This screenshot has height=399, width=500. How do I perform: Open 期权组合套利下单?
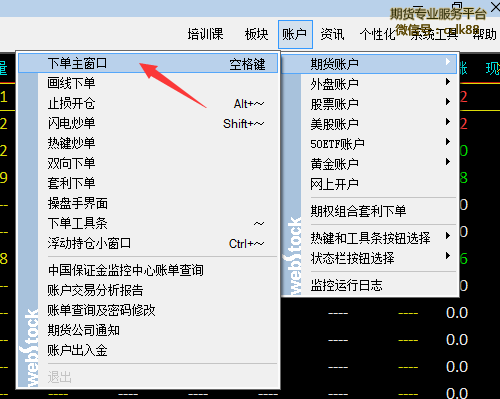click(370, 211)
